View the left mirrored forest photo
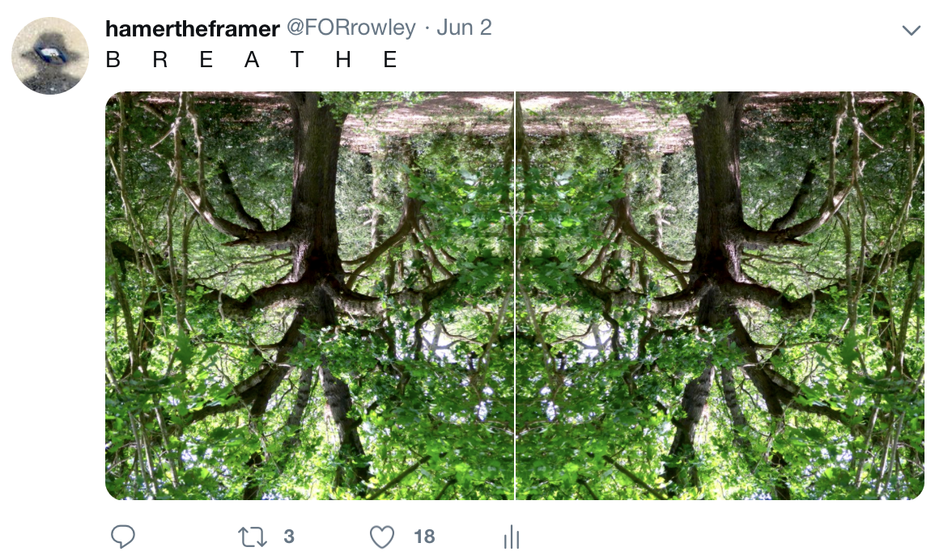 [x=309, y=295]
